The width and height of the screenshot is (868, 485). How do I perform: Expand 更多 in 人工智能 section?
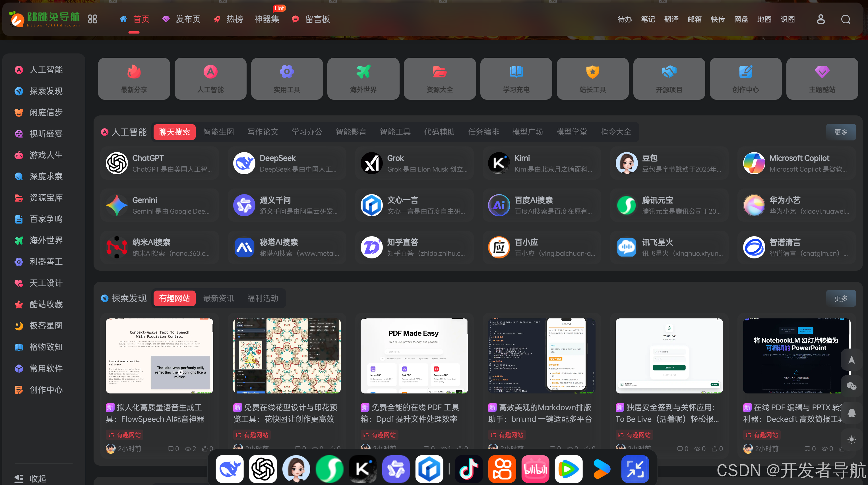pos(841,132)
